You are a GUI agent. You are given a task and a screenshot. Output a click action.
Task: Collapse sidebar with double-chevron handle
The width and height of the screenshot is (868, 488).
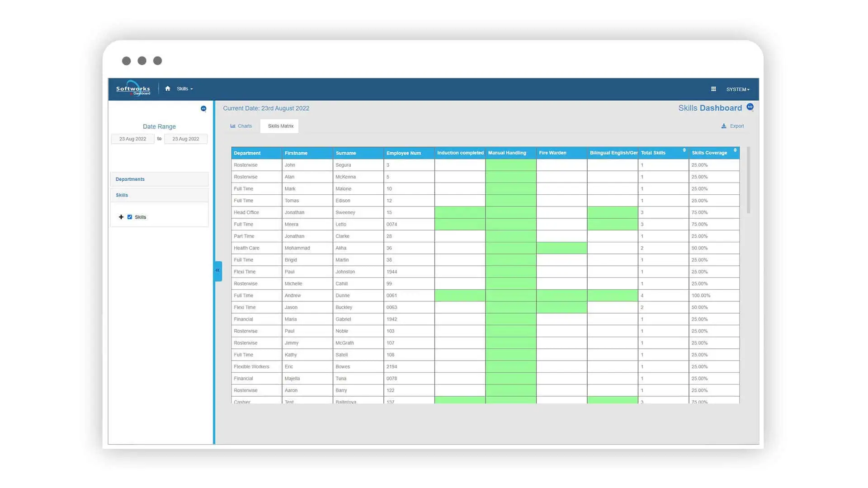point(218,271)
